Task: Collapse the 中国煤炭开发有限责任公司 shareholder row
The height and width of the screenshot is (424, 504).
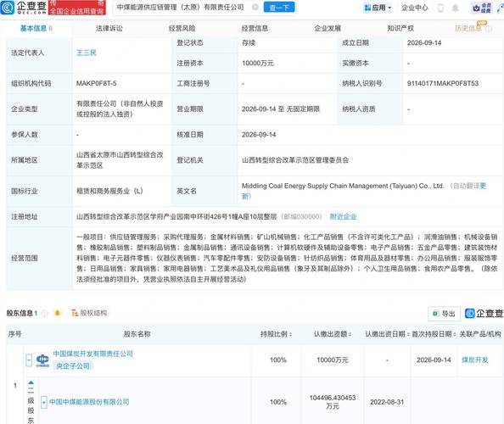Action: [x=29, y=360]
